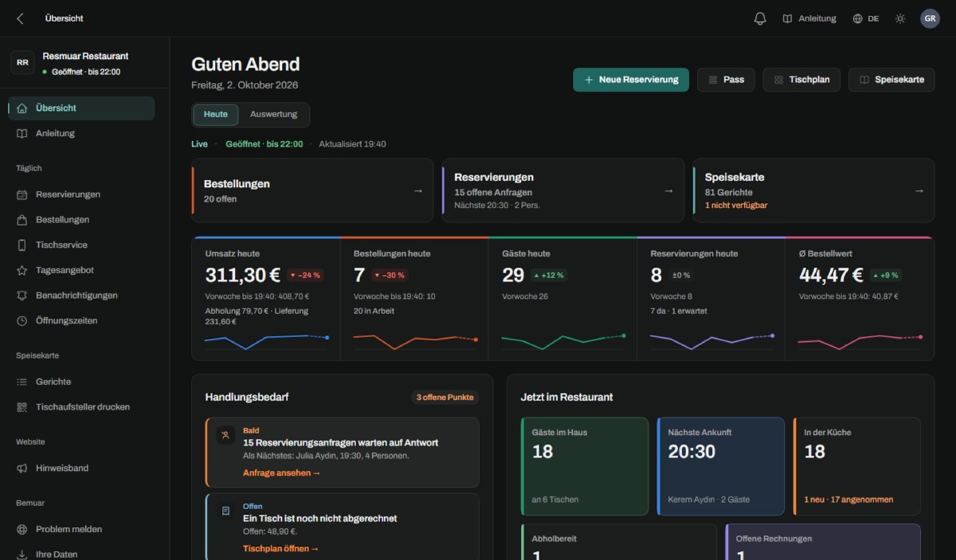Toggle the light/dark theme sun icon
Viewport: 956px width, 560px height.
(900, 18)
